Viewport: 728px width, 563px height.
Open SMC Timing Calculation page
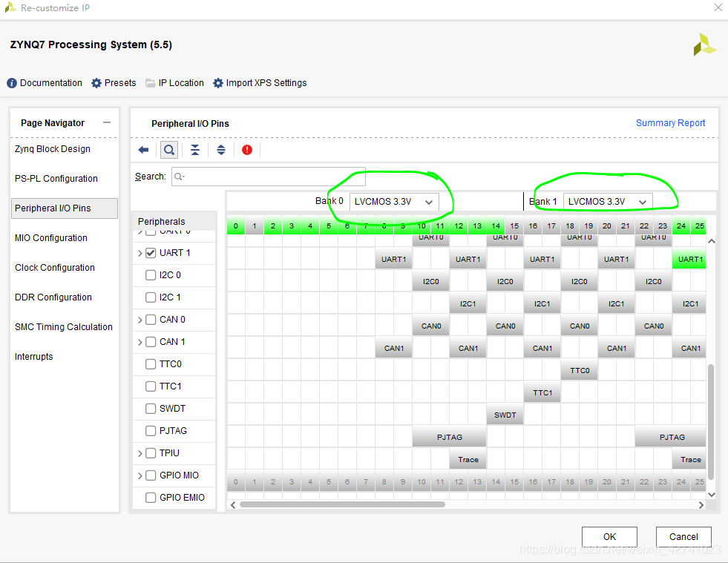coord(64,327)
